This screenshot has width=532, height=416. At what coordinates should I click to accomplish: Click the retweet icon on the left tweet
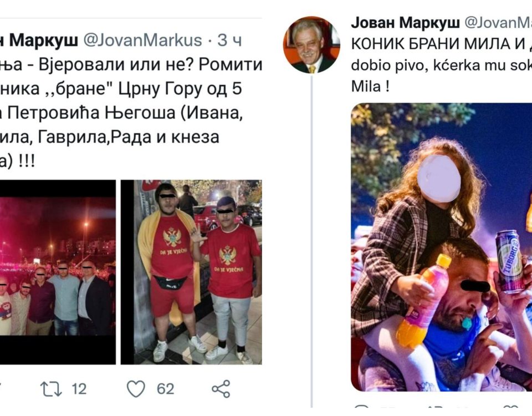(51, 389)
